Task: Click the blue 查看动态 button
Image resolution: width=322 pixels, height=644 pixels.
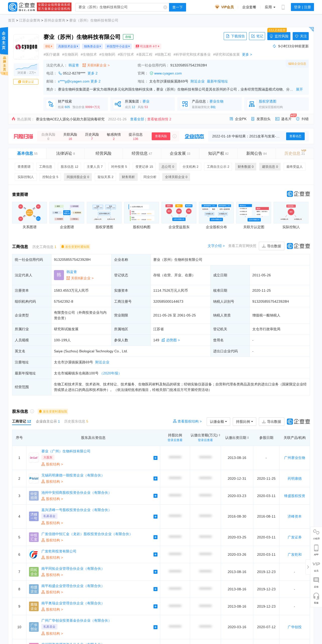Action: pyautogui.click(x=295, y=136)
